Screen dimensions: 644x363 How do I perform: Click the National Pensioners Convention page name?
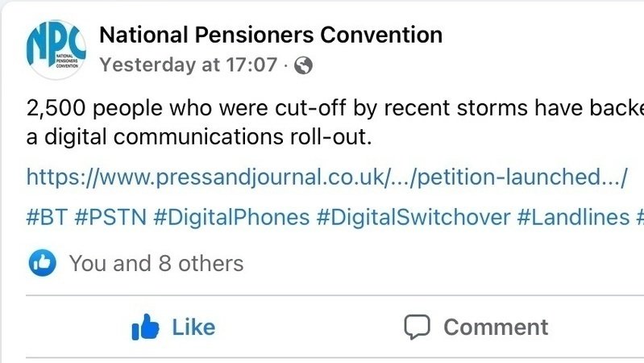(270, 35)
